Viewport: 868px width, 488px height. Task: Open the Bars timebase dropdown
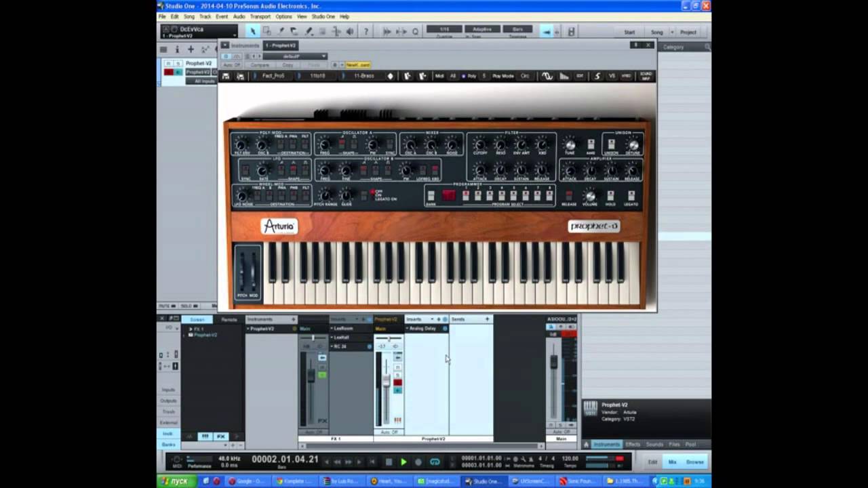(518, 29)
